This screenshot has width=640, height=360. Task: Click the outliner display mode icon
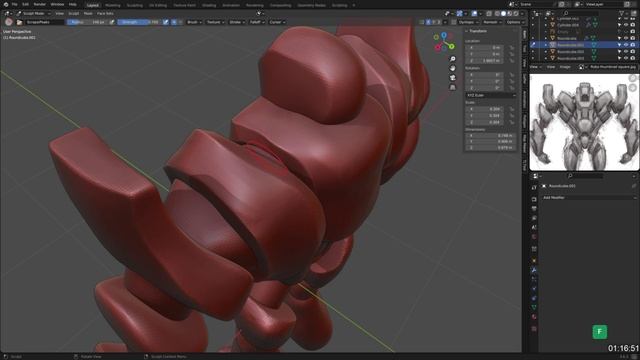(x=549, y=13)
